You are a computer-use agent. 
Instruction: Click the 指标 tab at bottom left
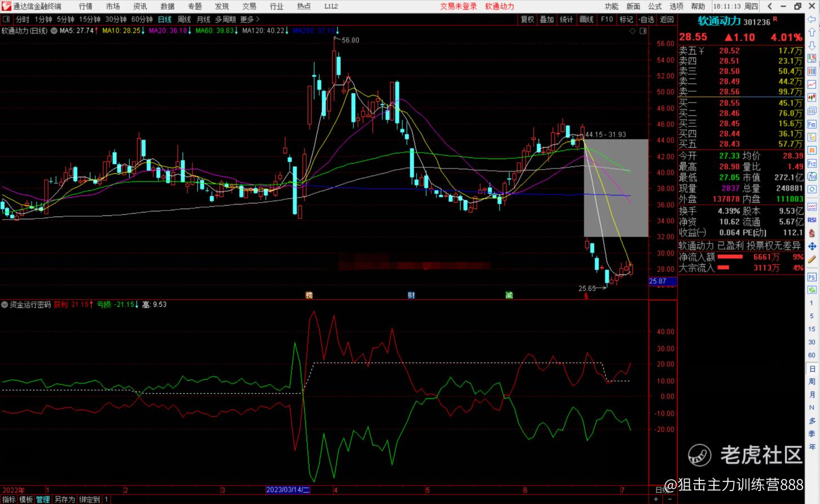click(x=8, y=499)
